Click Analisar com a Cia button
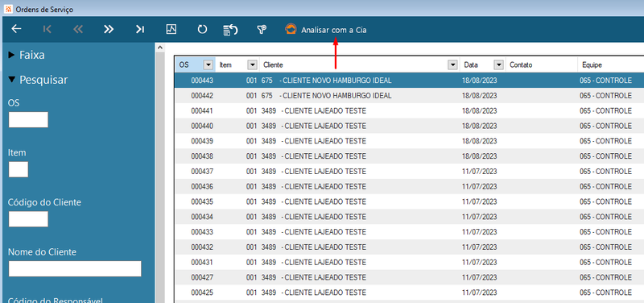 (x=326, y=30)
